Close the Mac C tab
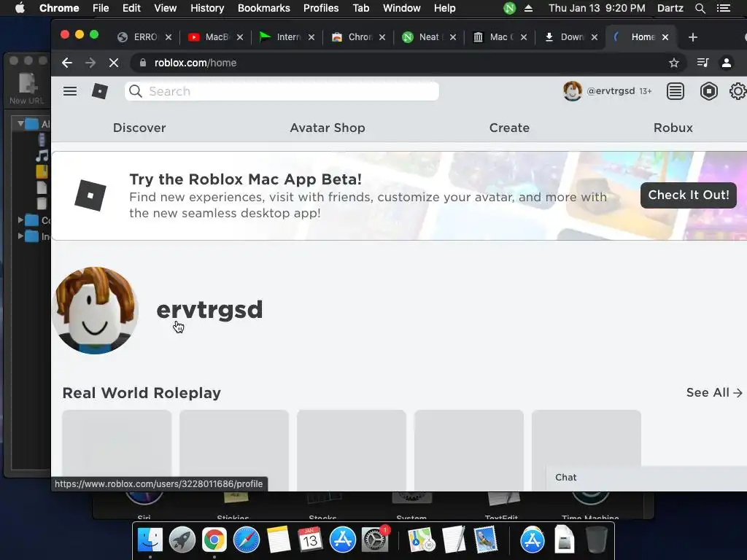This screenshot has width=747, height=560. (x=524, y=37)
